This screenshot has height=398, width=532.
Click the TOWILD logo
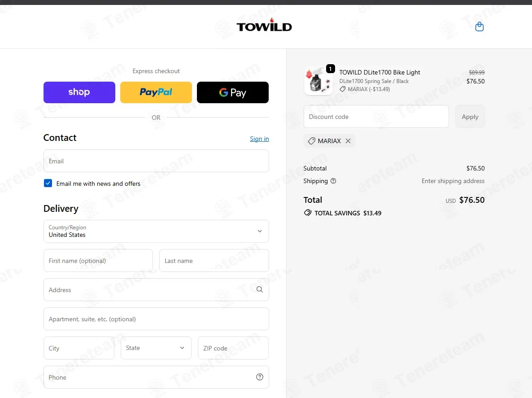[x=264, y=25]
